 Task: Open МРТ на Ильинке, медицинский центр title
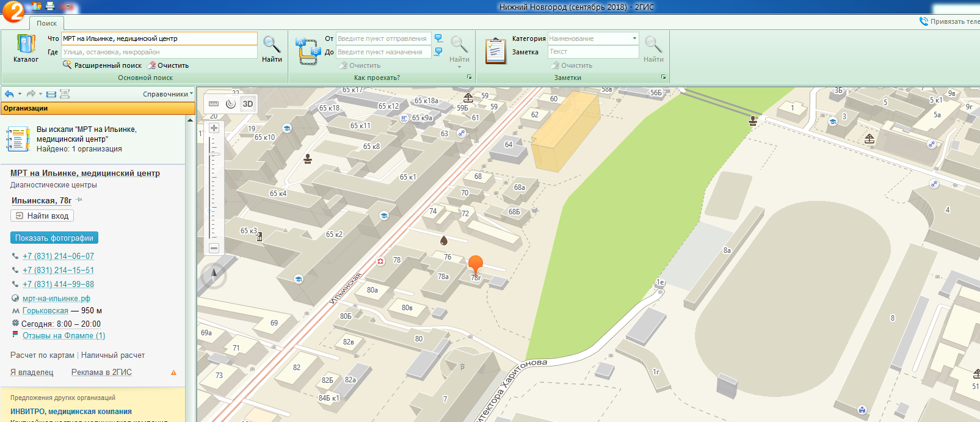85,173
